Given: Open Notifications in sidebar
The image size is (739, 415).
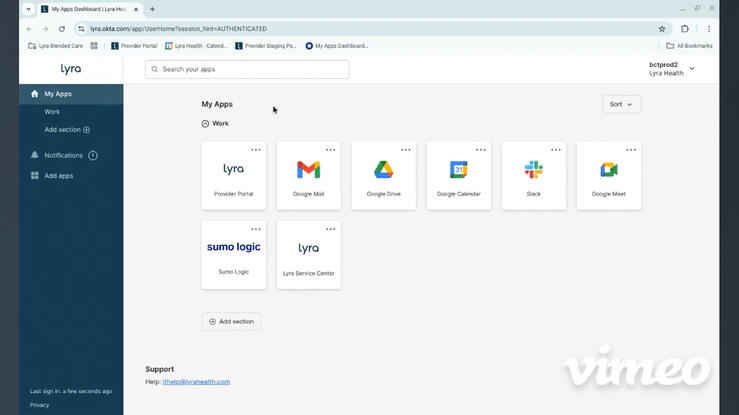Looking at the screenshot, I should click(x=64, y=155).
